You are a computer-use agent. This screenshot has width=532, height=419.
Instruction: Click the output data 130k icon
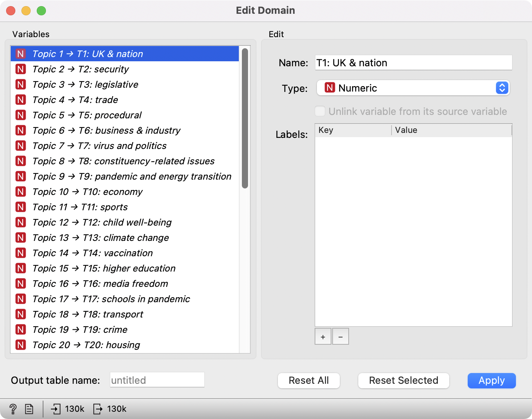(98, 409)
